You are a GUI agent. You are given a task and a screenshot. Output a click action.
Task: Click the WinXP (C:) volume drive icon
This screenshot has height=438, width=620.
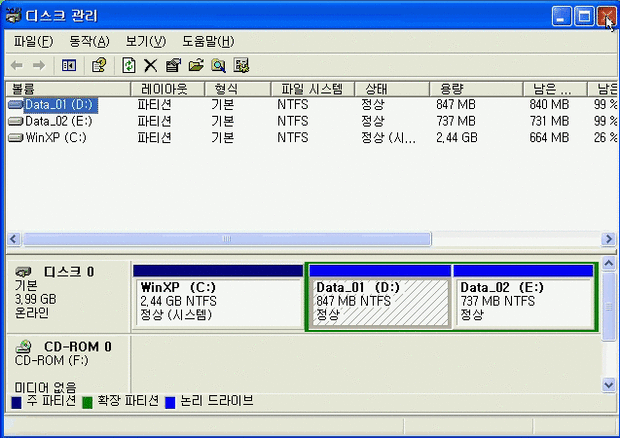click(x=15, y=138)
